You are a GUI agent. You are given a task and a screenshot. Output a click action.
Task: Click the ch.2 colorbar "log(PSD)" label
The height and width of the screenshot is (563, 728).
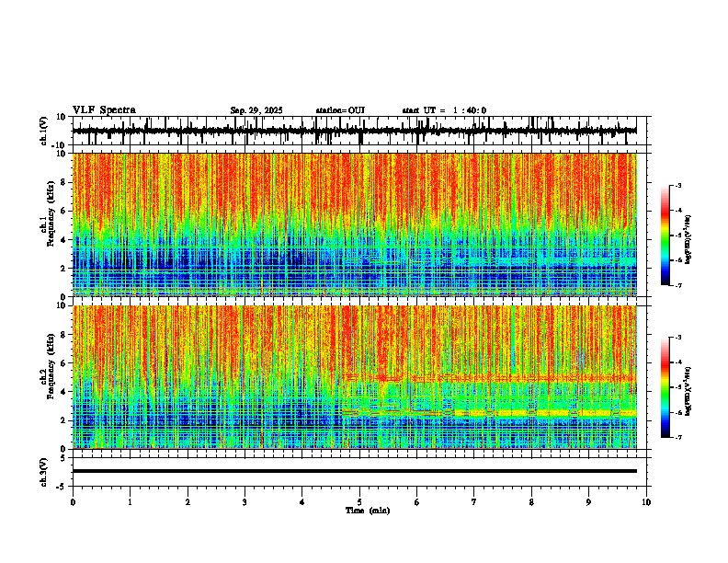point(688,391)
